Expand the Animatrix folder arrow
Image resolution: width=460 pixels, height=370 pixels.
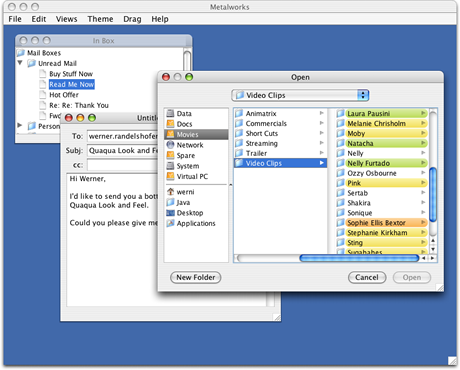coord(322,113)
